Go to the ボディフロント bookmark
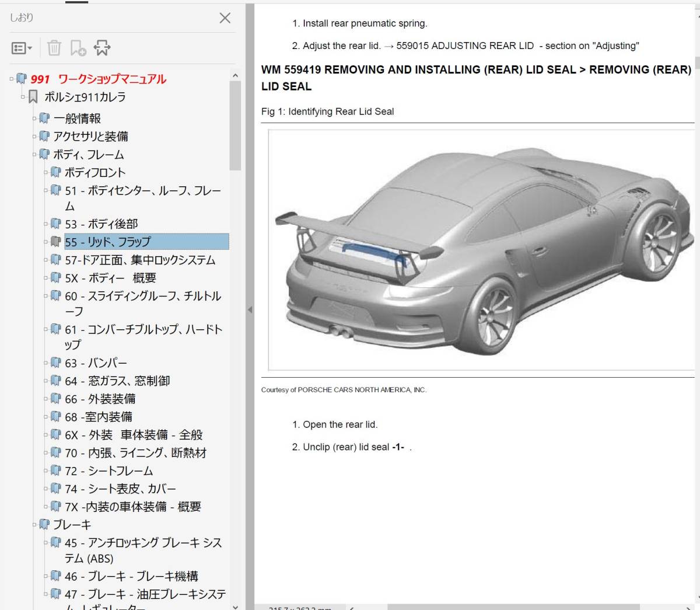 tap(95, 173)
